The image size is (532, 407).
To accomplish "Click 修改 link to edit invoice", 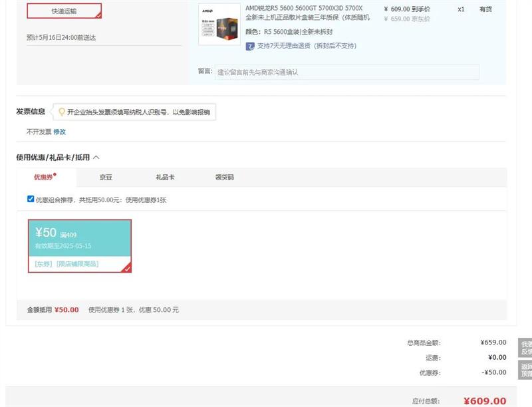I will (x=60, y=132).
